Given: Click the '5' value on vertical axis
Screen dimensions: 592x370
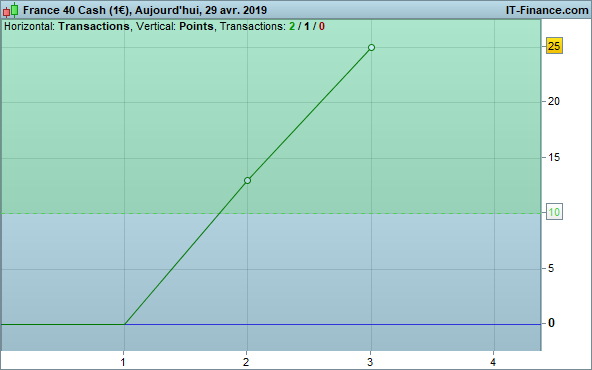Looking at the screenshot, I should pos(551,268).
